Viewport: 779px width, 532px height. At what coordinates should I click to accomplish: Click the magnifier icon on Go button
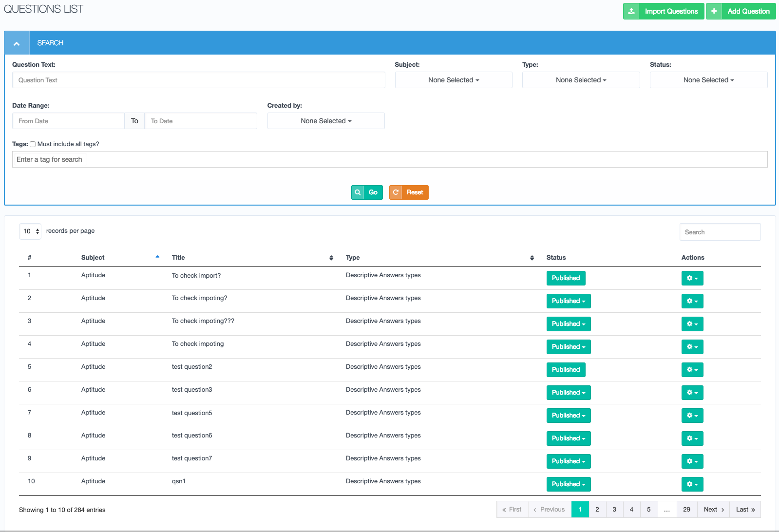(x=358, y=192)
